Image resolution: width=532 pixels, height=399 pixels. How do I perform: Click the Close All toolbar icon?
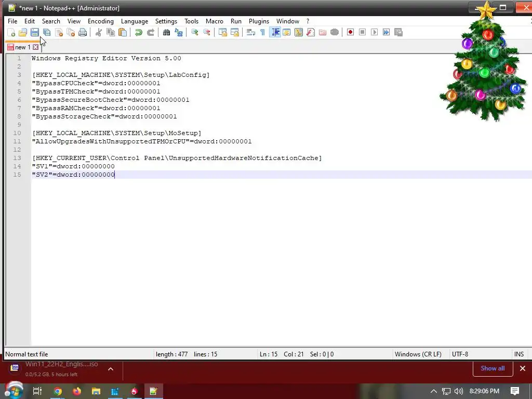[x=71, y=32]
